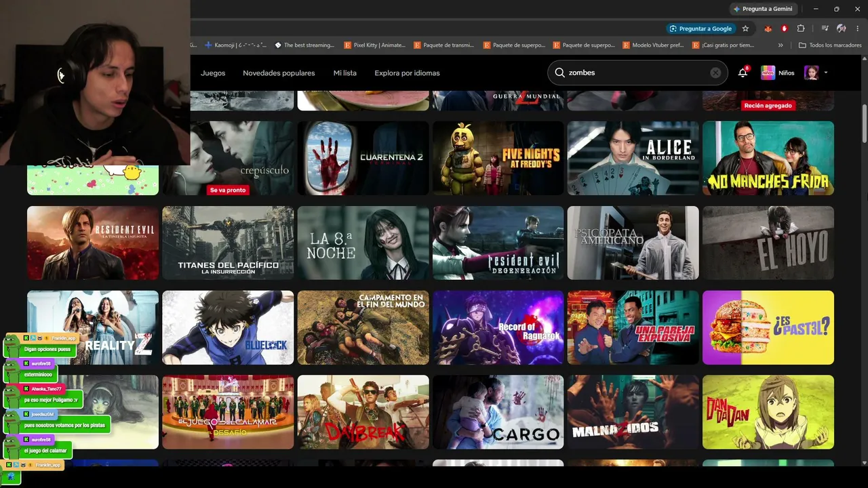Viewport: 868px width, 488px height.
Task: Open the Paquete de transmi bookmark
Action: (444, 45)
